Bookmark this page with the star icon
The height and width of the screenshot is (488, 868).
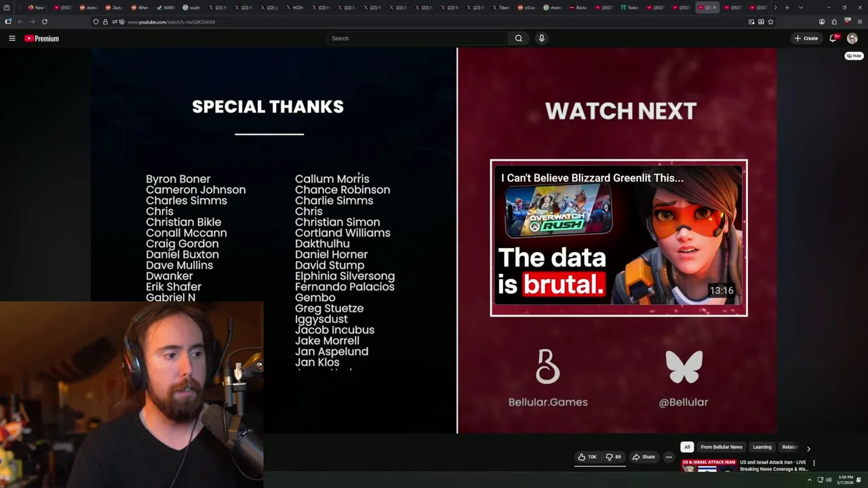tap(770, 22)
